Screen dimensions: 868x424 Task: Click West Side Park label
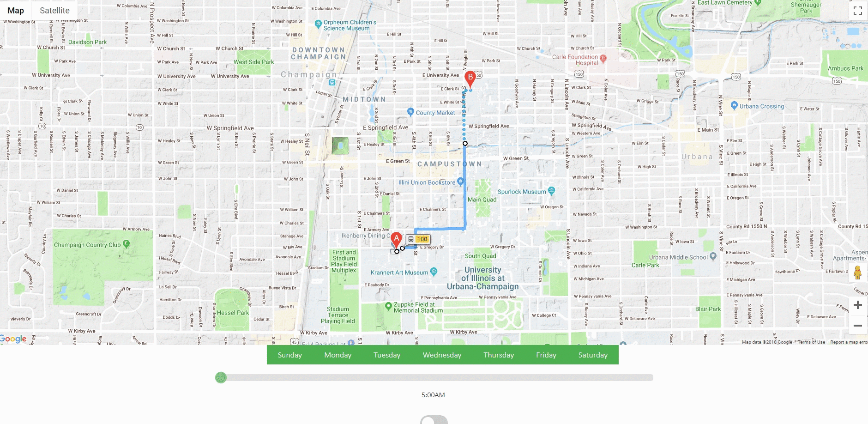click(x=253, y=62)
